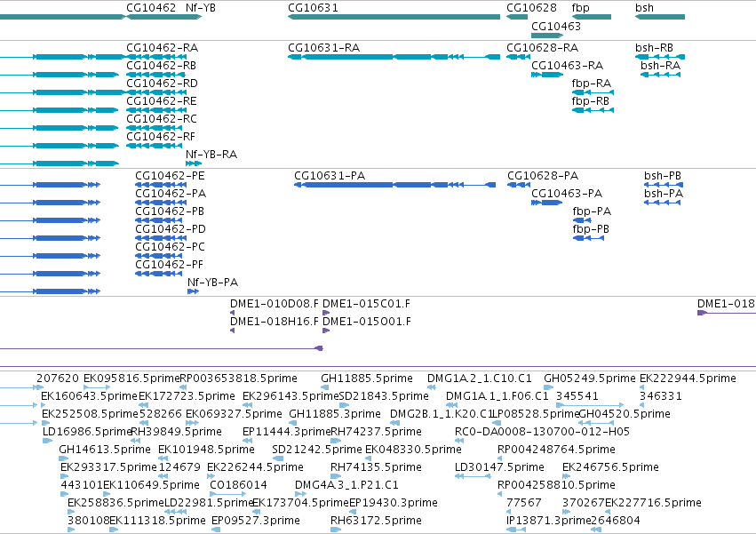Click EST 207620 label
Image resolution: width=756 pixels, height=534 pixels.
pyautogui.click(x=58, y=379)
